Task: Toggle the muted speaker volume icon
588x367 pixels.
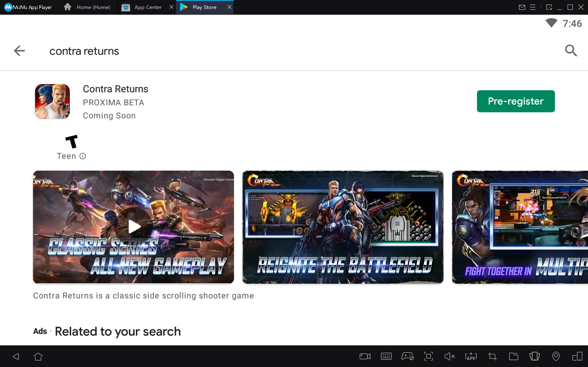Action: tap(450, 356)
